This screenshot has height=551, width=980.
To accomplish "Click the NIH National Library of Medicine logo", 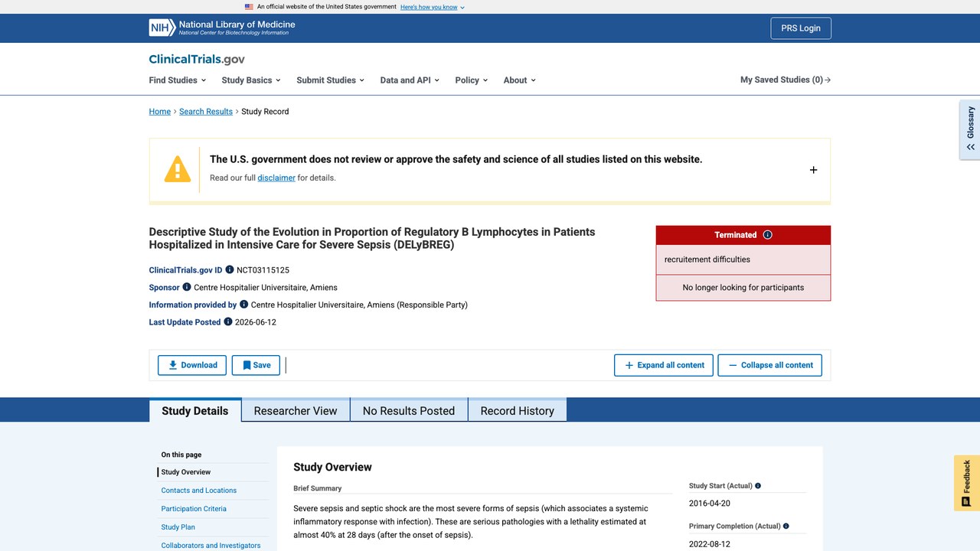I will 222,28.
